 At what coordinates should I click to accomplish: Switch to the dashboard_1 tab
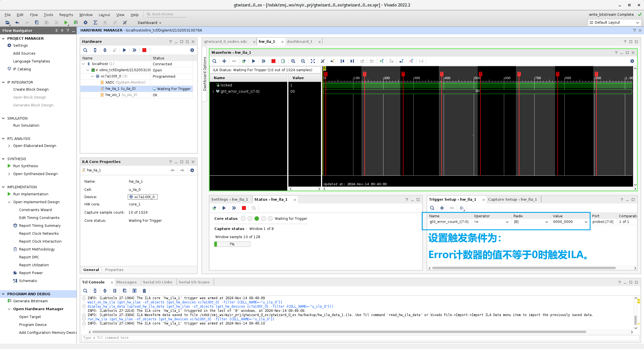point(300,41)
